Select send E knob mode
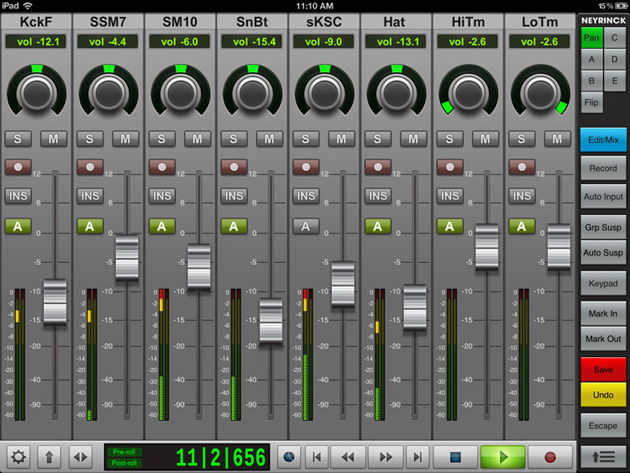630x473 pixels. coord(615,81)
